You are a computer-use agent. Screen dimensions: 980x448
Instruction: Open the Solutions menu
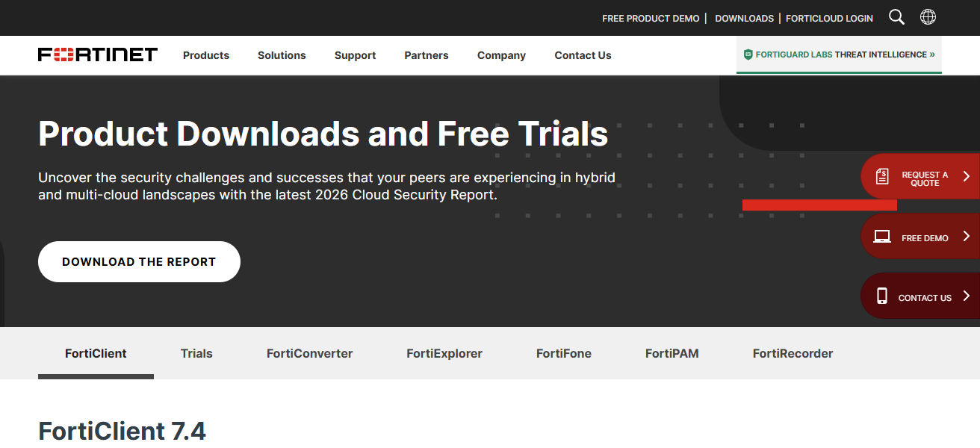(282, 55)
